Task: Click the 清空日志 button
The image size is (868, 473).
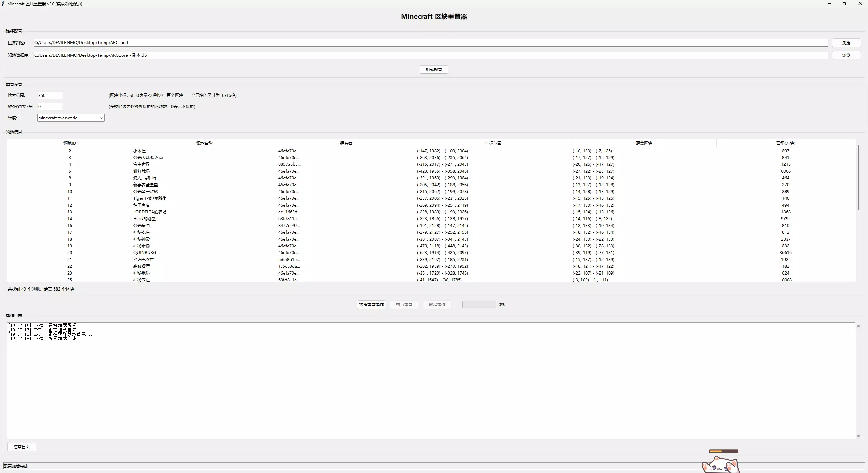Action: click(x=22, y=447)
